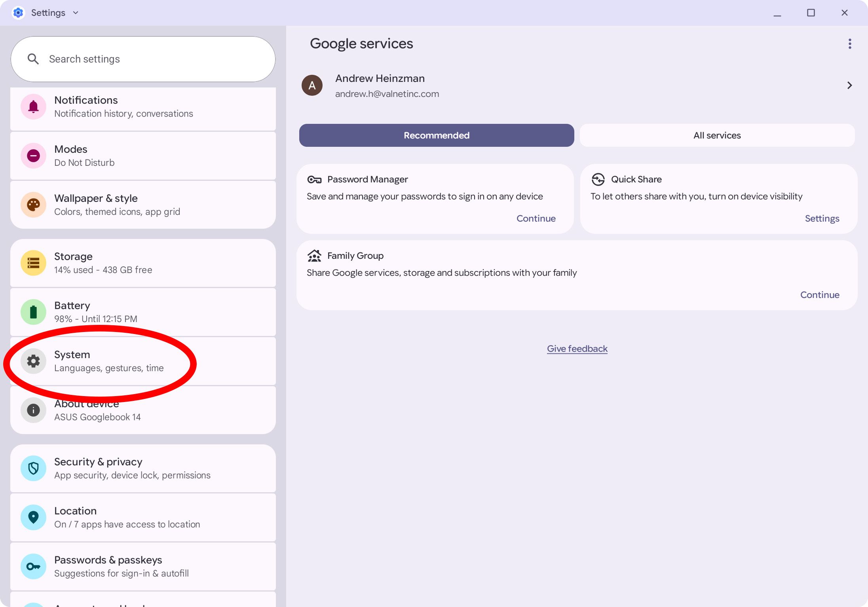Click the System gear icon
This screenshot has width=868, height=607.
click(x=33, y=361)
